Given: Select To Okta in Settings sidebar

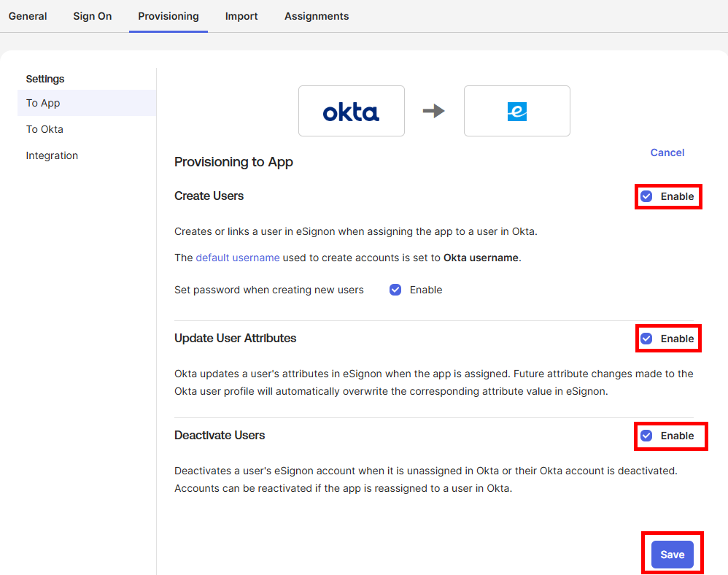Looking at the screenshot, I should coord(44,129).
